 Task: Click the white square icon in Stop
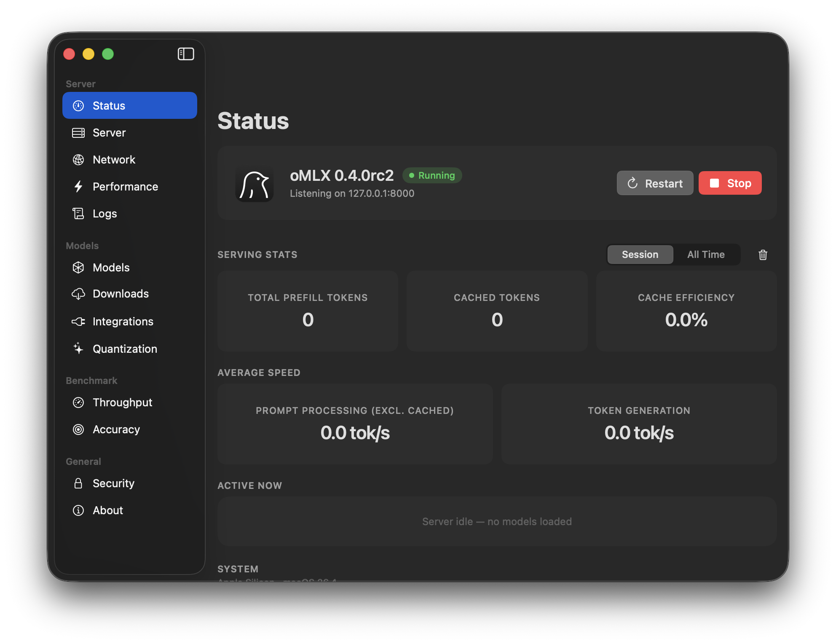(714, 183)
